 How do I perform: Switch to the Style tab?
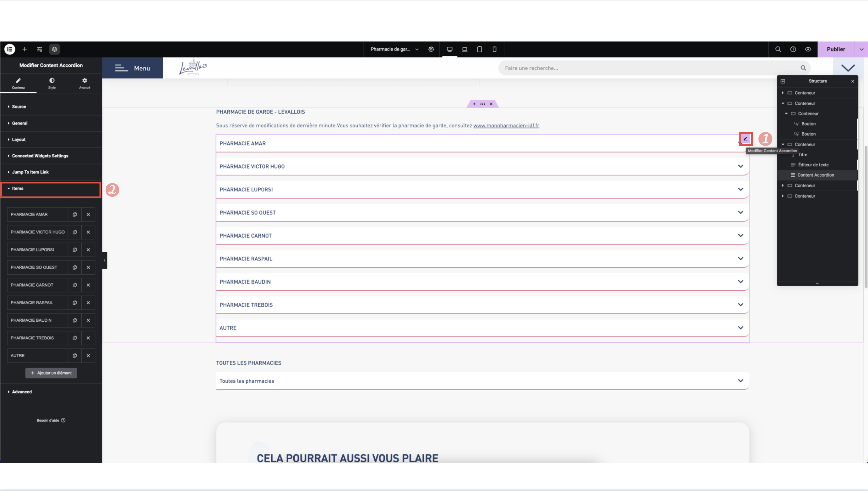click(x=52, y=83)
